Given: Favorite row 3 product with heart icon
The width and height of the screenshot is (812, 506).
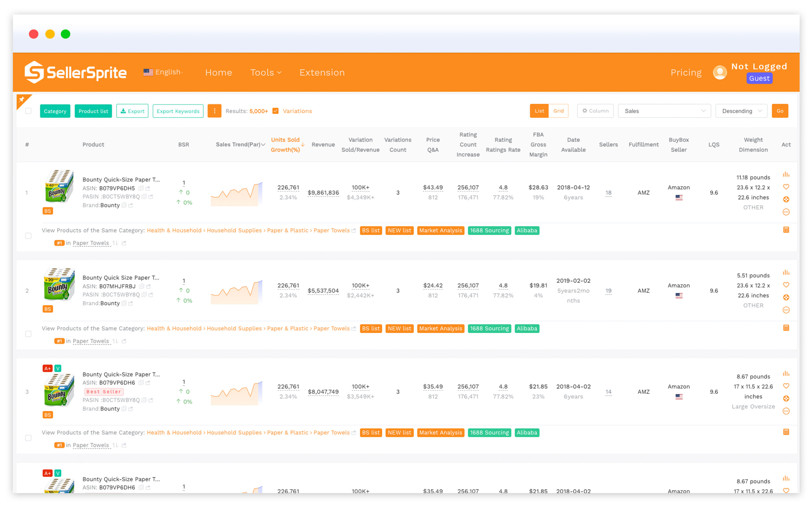Looking at the screenshot, I should pyautogui.click(x=786, y=386).
